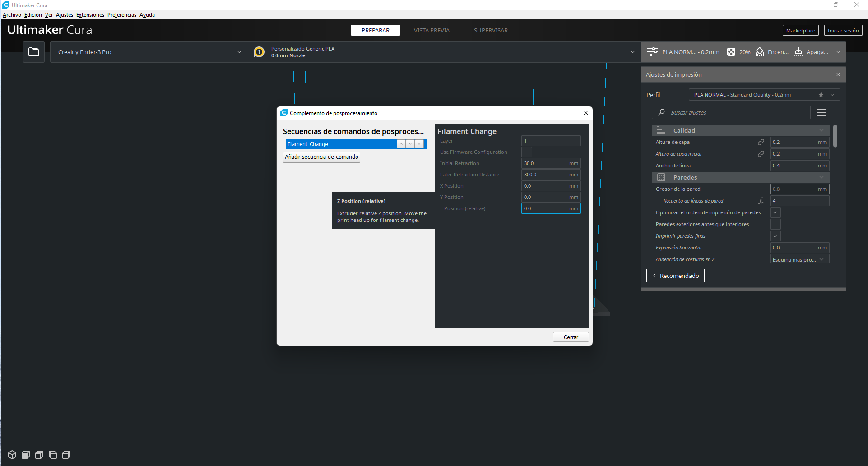Switch to left side view cube icon
The image size is (868, 466).
(x=53, y=455)
